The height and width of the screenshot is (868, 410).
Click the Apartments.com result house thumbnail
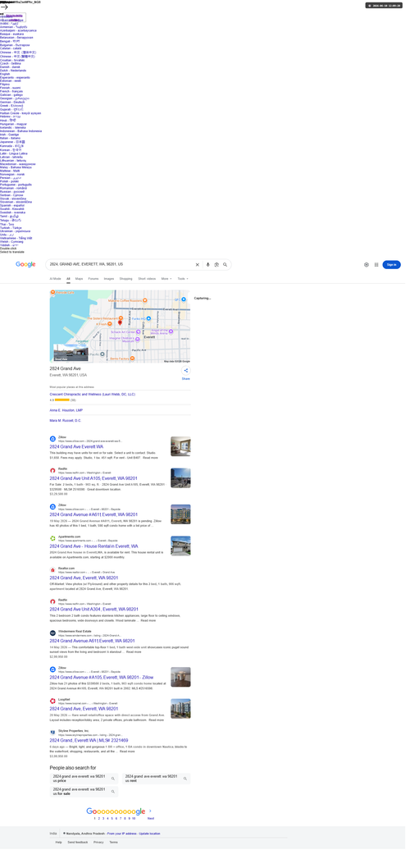180,546
